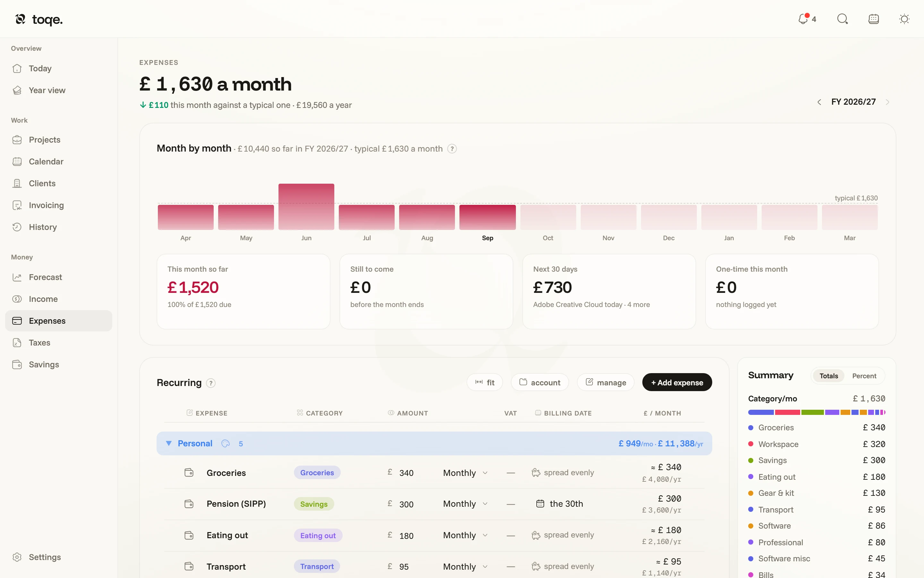
Task: Click Pension billing date the 30th
Action: pyautogui.click(x=560, y=504)
